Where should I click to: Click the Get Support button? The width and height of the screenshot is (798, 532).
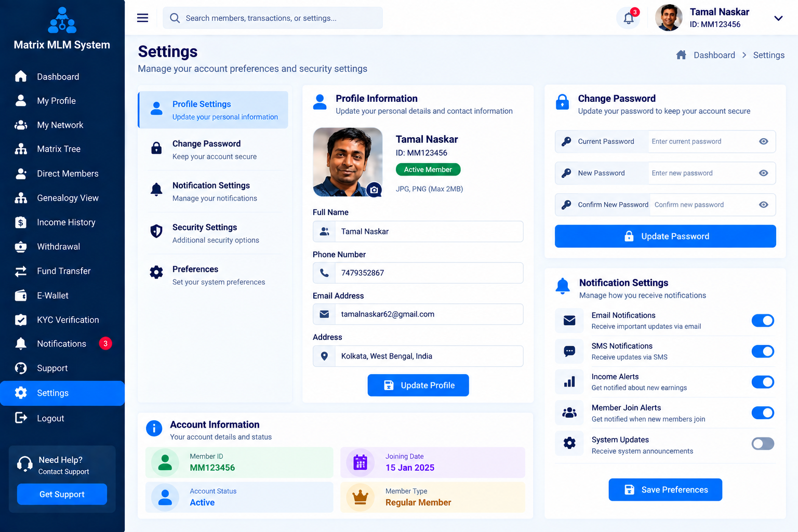coord(62,494)
